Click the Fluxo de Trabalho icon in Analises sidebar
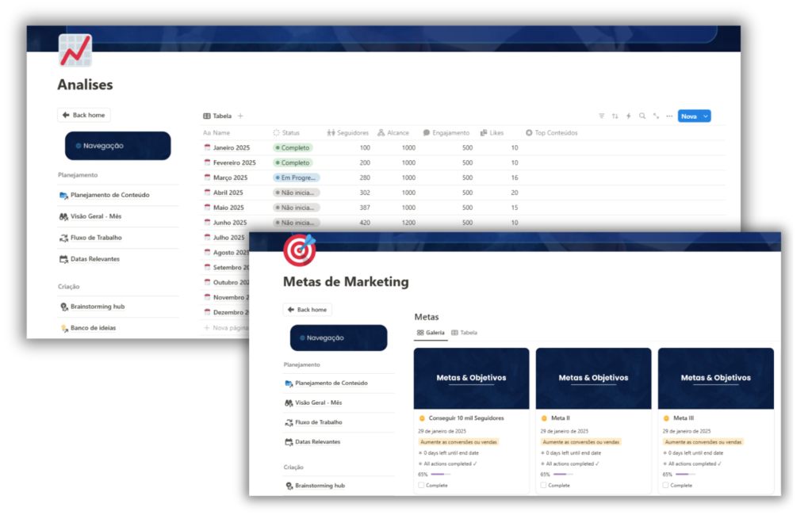The image size is (812, 530). coord(63,238)
